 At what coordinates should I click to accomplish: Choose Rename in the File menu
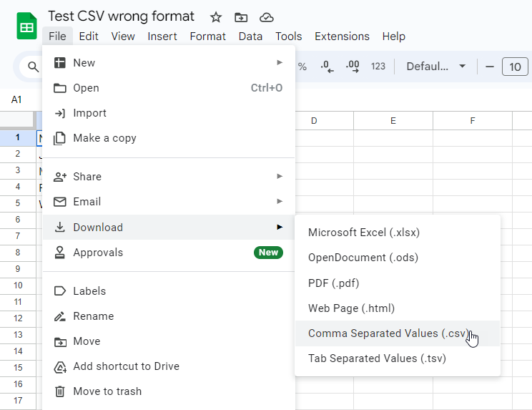(x=169, y=316)
